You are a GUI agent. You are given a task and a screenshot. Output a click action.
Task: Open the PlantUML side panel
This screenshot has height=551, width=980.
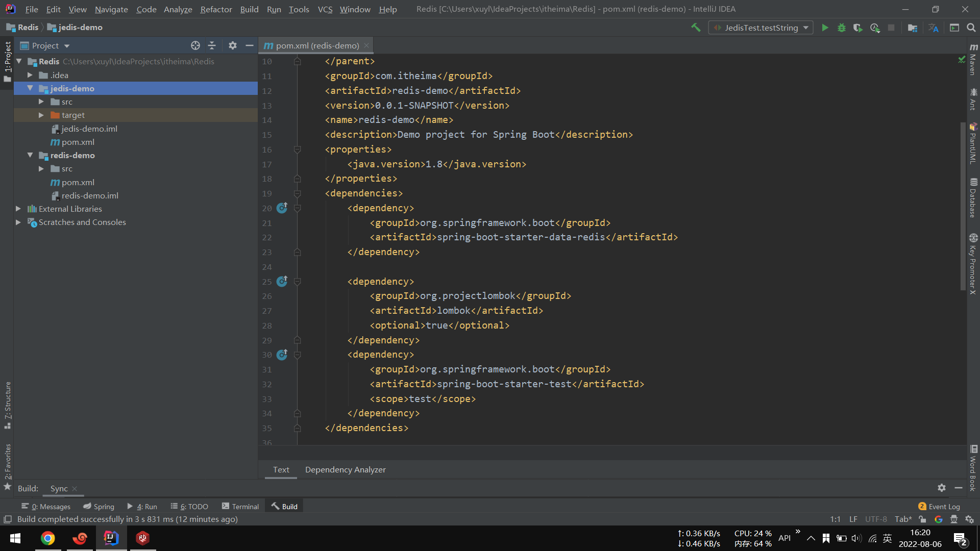click(973, 143)
